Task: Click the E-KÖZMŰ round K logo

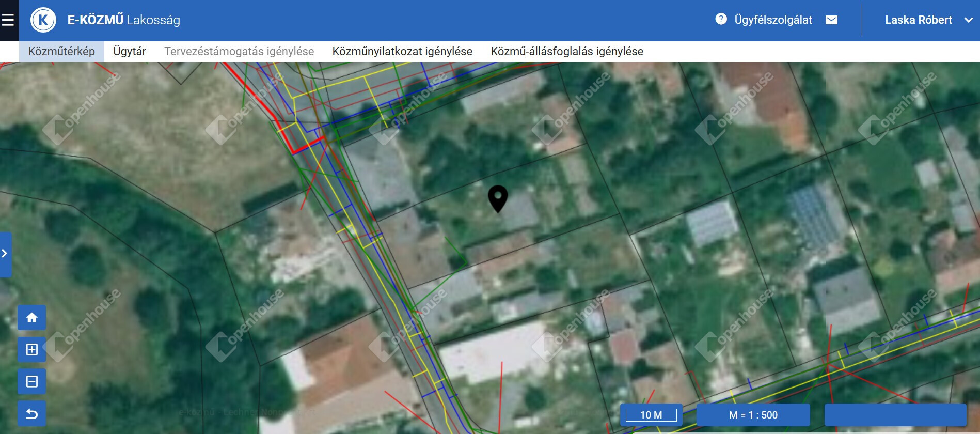Action: (43, 20)
